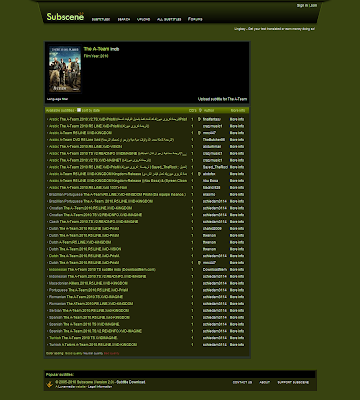Open Indonesian TS subtitle indo entry
The width and height of the screenshot is (360, 400).
102,269
